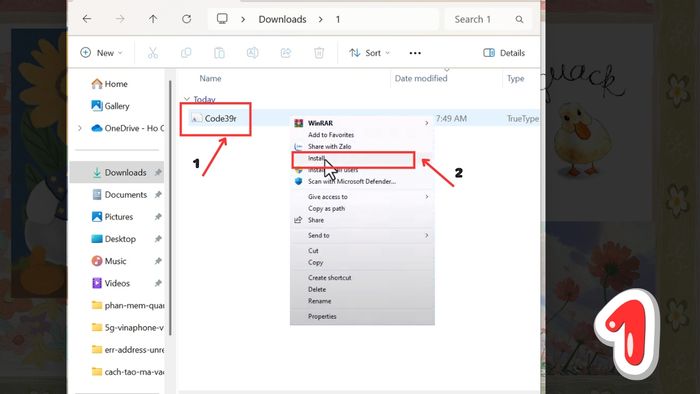Click the breadcrumb folder named 1
Viewport: 700px width, 394px height.
[338, 20]
